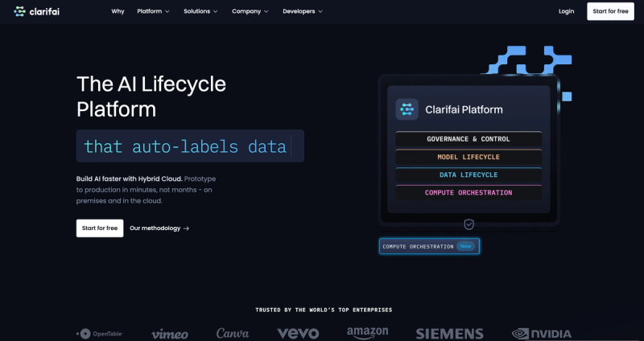The height and width of the screenshot is (341, 644).
Task: Click the OpenTable logo
Action: (x=100, y=334)
